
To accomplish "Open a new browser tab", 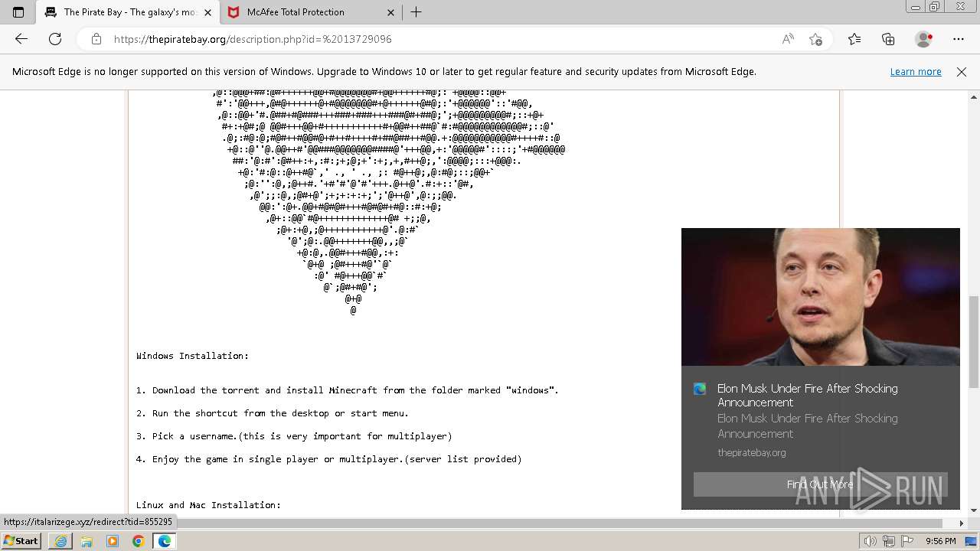I will pyautogui.click(x=416, y=12).
